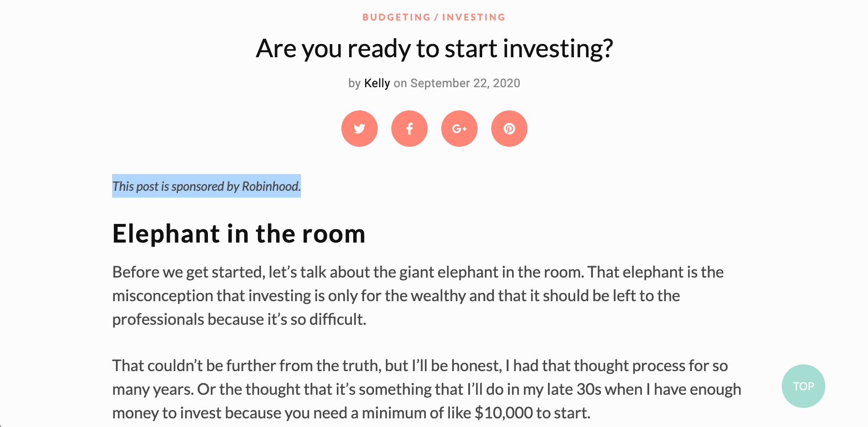Click the September 22, 2020 post date
The image size is (868, 427).
click(x=465, y=83)
